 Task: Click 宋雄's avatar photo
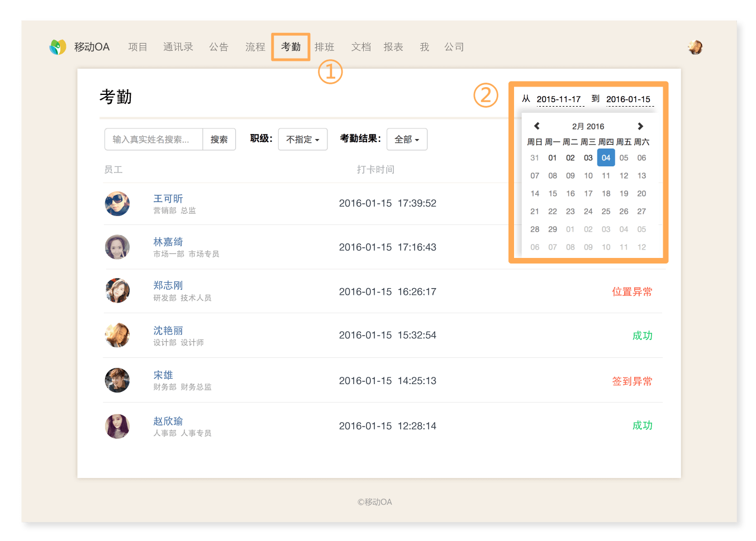pos(117,380)
